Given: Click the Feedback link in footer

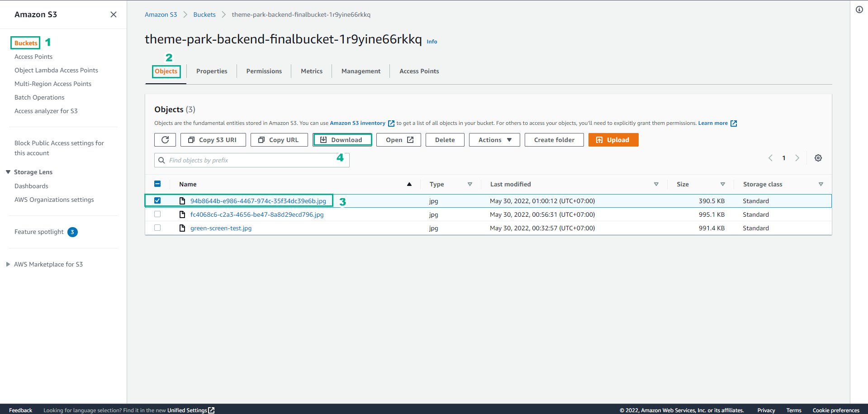Looking at the screenshot, I should point(20,410).
